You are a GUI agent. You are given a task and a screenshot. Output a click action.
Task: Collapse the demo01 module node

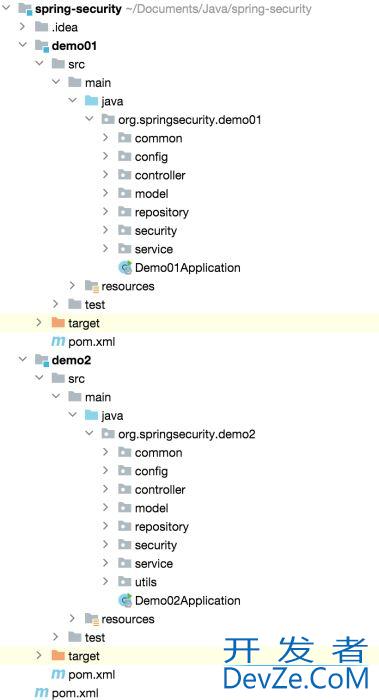[22, 46]
